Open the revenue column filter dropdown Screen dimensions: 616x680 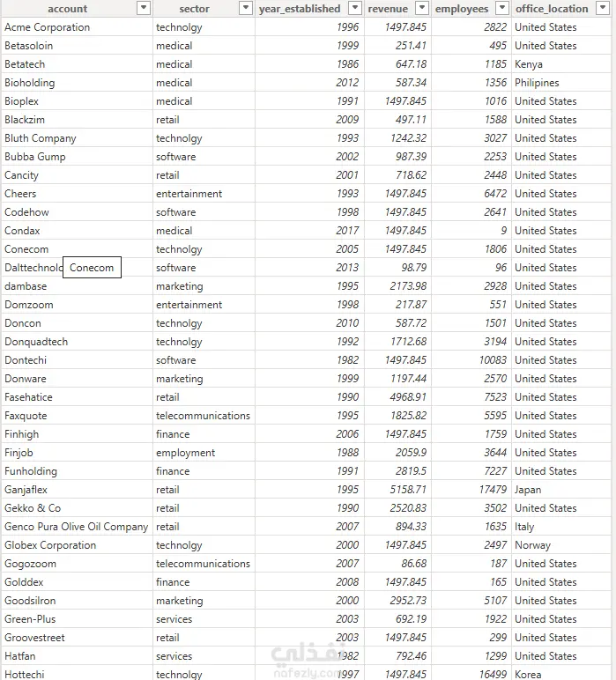421,8
